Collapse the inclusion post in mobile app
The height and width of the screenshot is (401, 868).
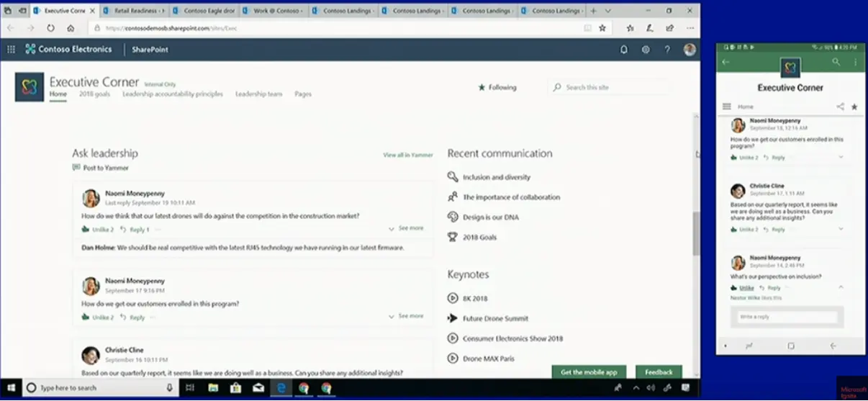coord(841,287)
